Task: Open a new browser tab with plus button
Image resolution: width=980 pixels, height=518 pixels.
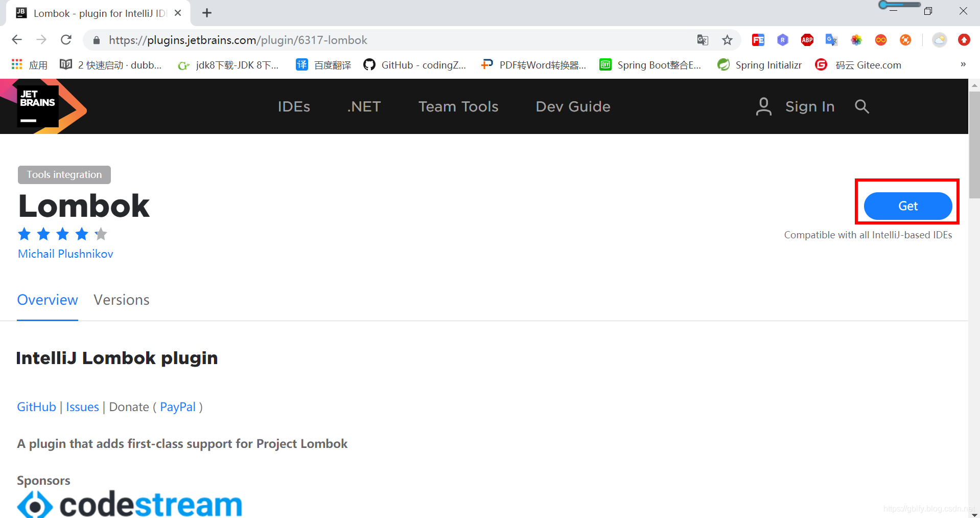Action: (207, 13)
